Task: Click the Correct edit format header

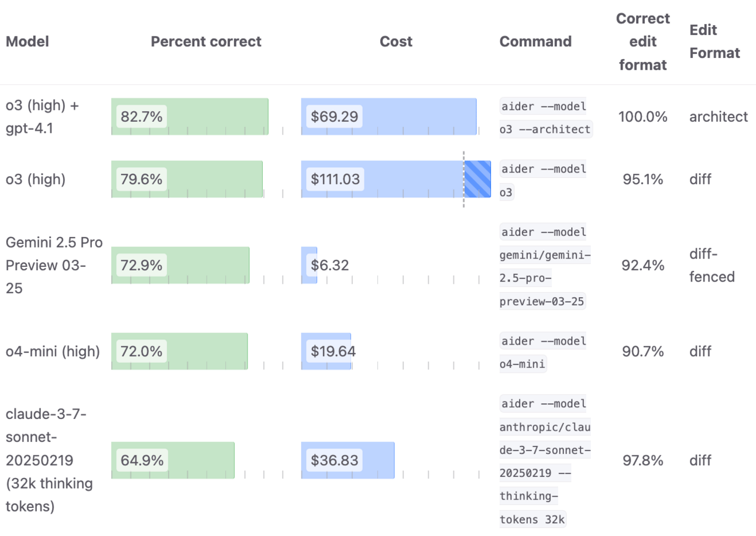Action: click(642, 42)
